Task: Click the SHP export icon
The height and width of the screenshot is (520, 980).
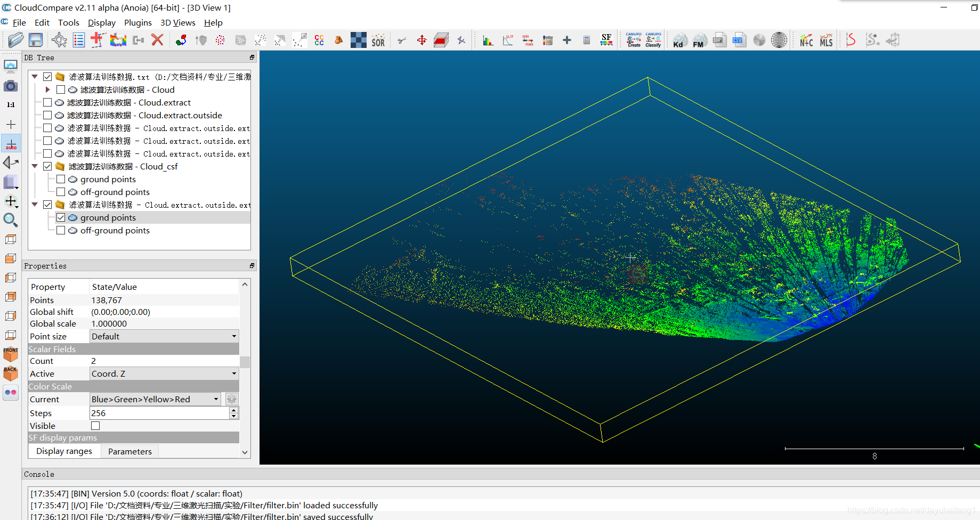Action: pyautogui.click(x=719, y=40)
